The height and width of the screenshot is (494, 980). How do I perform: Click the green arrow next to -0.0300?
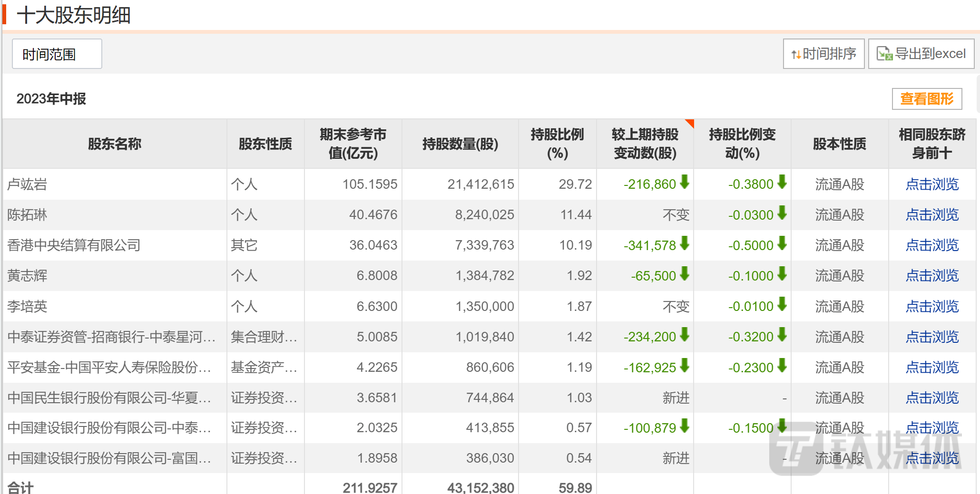[782, 213]
